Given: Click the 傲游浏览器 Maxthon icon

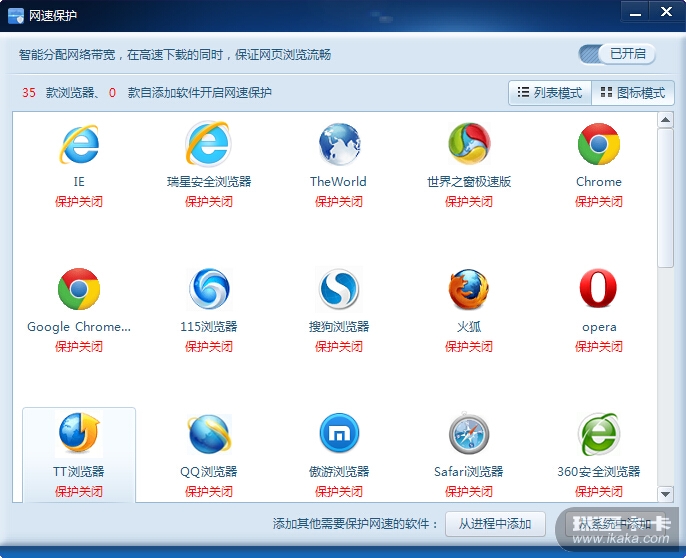Looking at the screenshot, I should click(339, 433).
